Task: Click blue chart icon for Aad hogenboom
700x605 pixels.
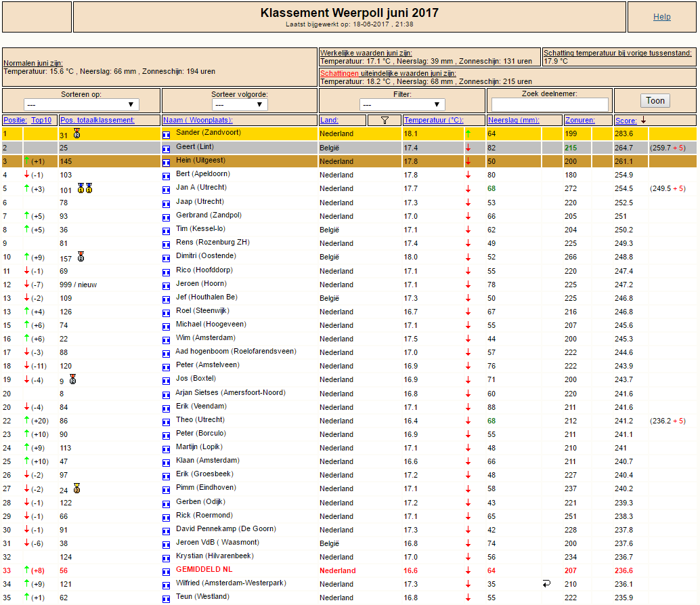Action: (x=166, y=354)
